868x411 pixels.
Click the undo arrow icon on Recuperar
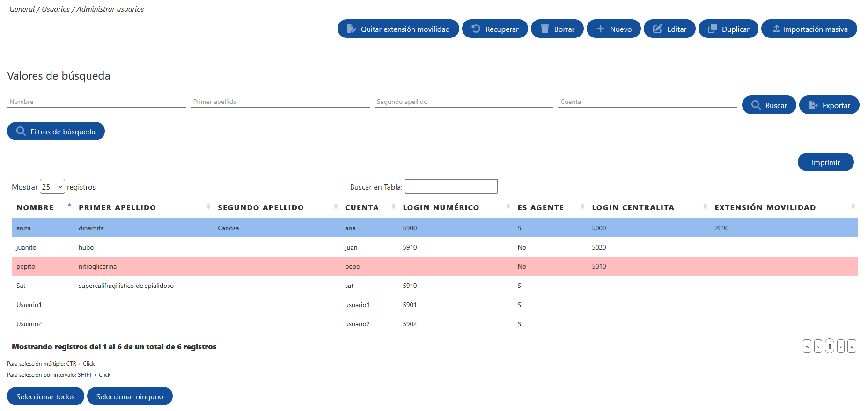point(476,29)
